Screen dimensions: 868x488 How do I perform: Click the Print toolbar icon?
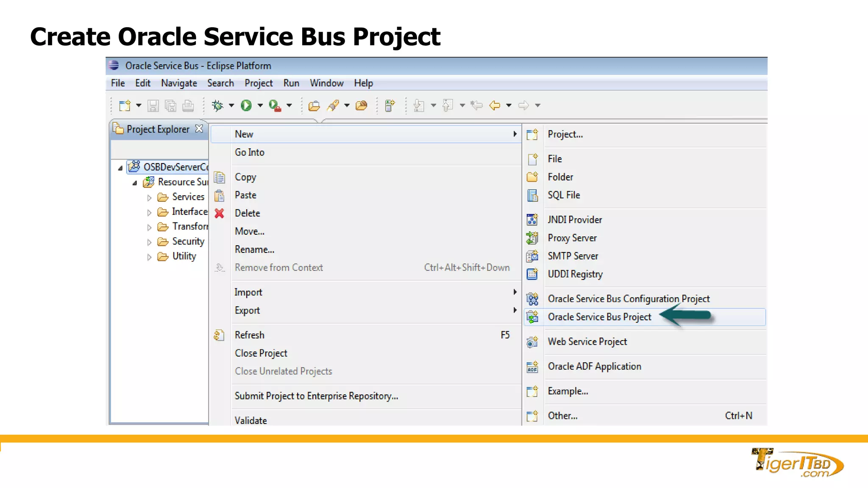coord(188,105)
